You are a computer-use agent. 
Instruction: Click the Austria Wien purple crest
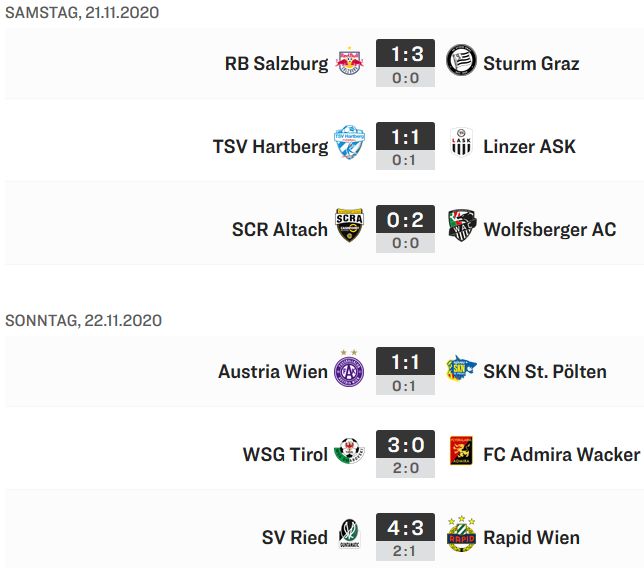click(x=350, y=371)
